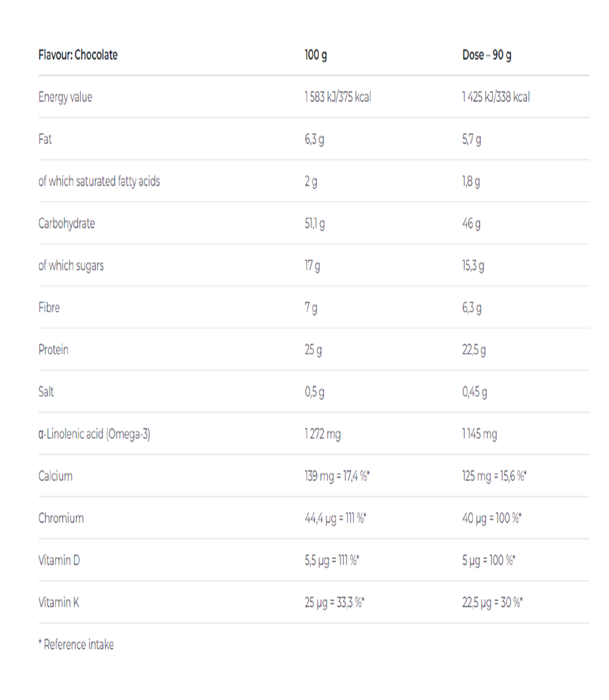Click the "Energy value" row label
609x700 pixels.
[65, 97]
